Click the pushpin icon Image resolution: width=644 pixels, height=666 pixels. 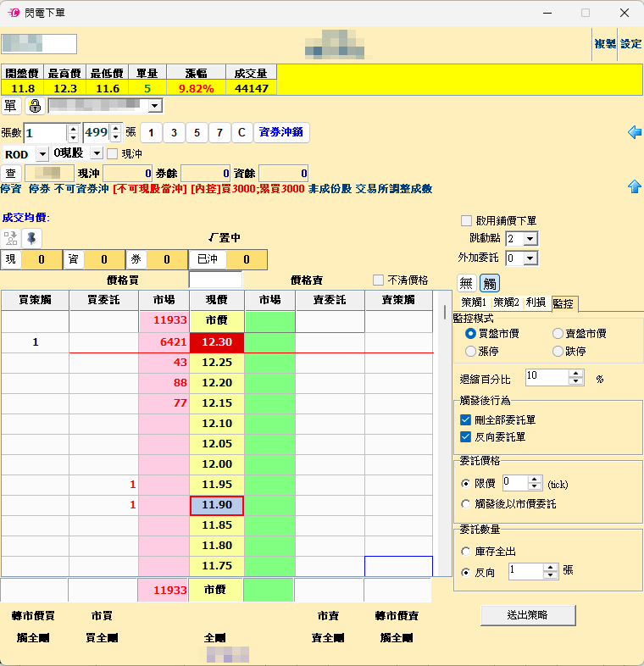click(31, 238)
